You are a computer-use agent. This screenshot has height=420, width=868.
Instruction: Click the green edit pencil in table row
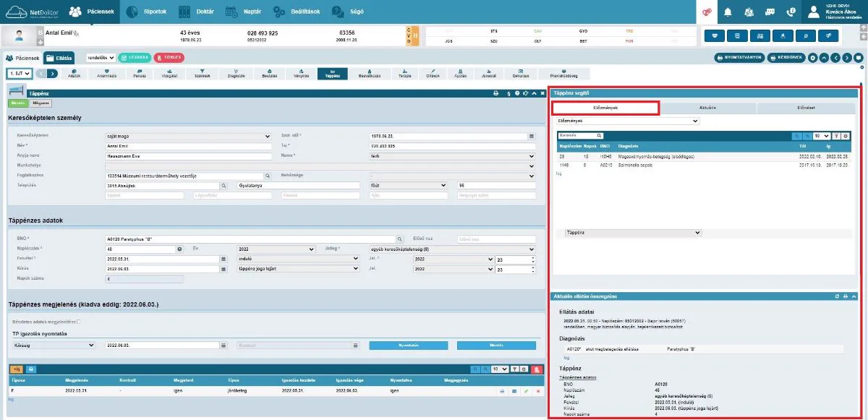coord(526,391)
